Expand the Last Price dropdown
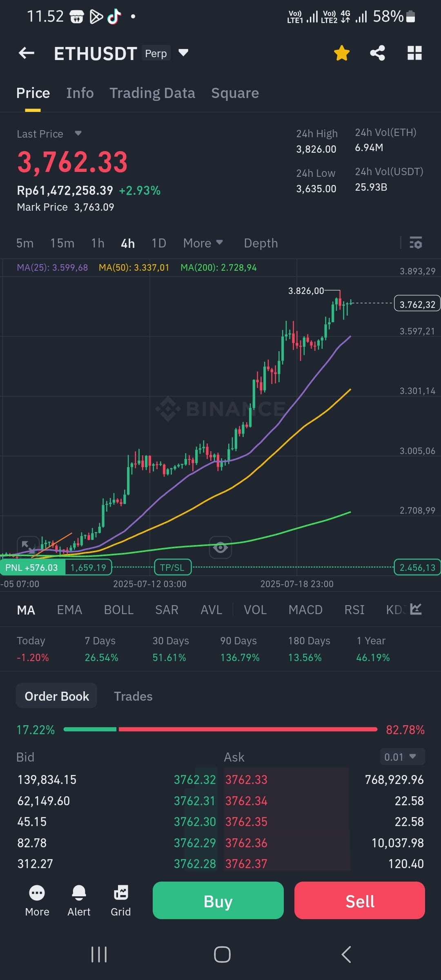Screen dimensions: 441x980 (78, 134)
